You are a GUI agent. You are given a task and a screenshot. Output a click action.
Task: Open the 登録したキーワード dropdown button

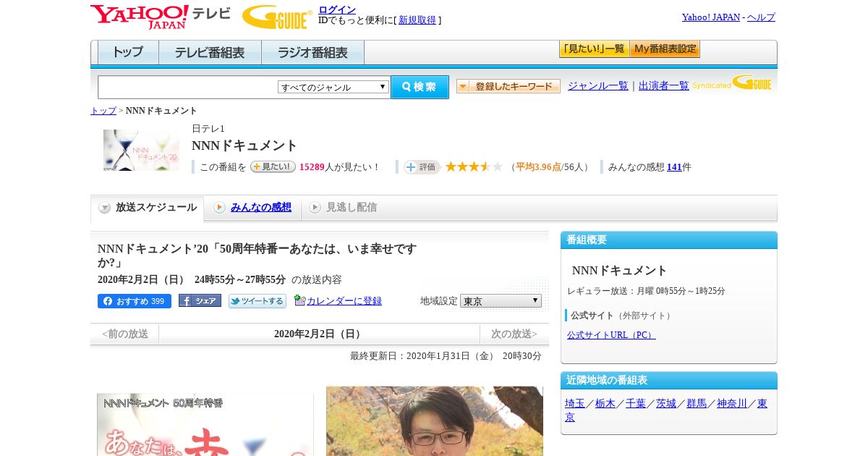[x=509, y=86]
